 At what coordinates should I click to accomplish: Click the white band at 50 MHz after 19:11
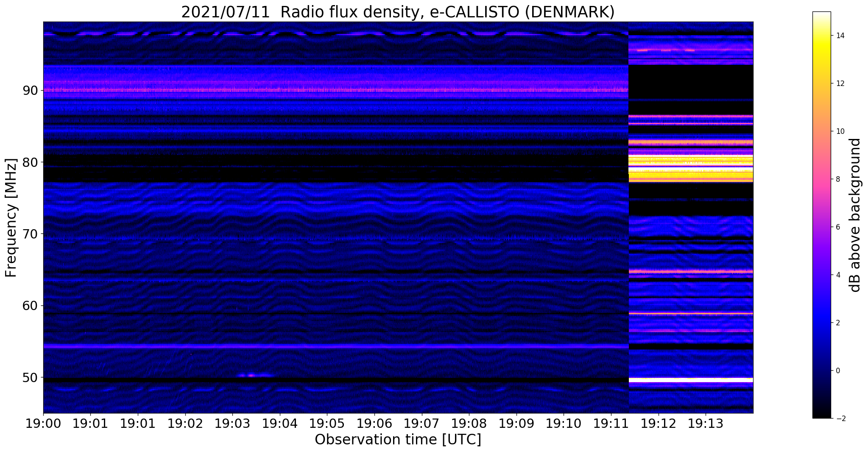point(691,380)
